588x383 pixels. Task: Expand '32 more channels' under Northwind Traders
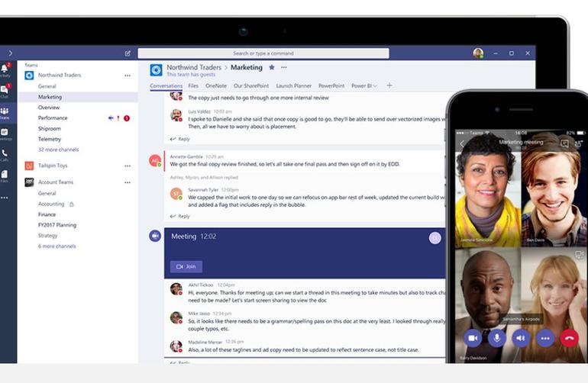59,150
